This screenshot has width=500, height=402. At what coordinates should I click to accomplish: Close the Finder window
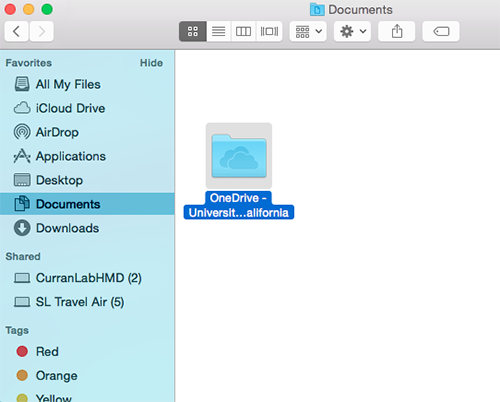(10, 9)
